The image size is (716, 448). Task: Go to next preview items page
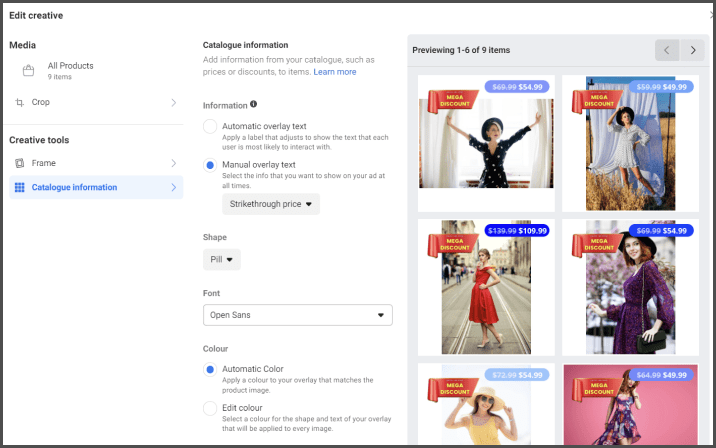point(693,50)
